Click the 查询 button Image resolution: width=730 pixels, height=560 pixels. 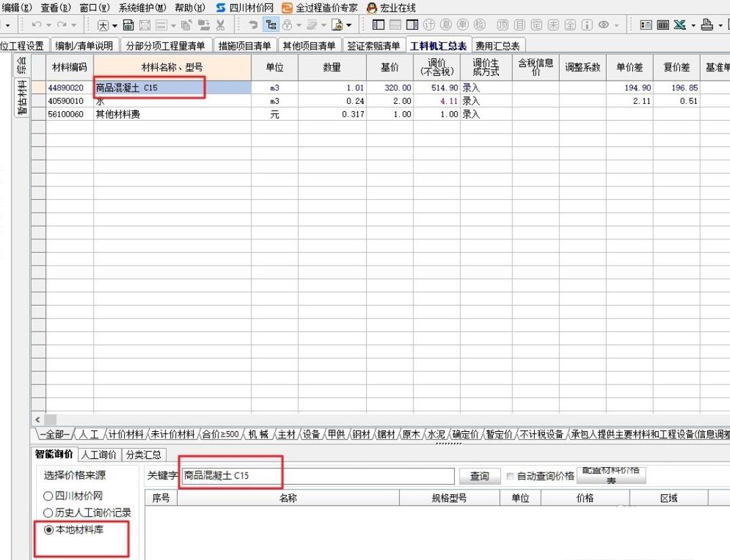tap(479, 476)
